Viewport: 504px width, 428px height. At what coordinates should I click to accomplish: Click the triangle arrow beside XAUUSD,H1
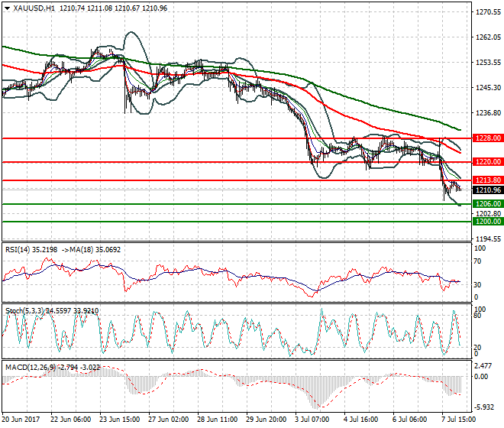7,8
